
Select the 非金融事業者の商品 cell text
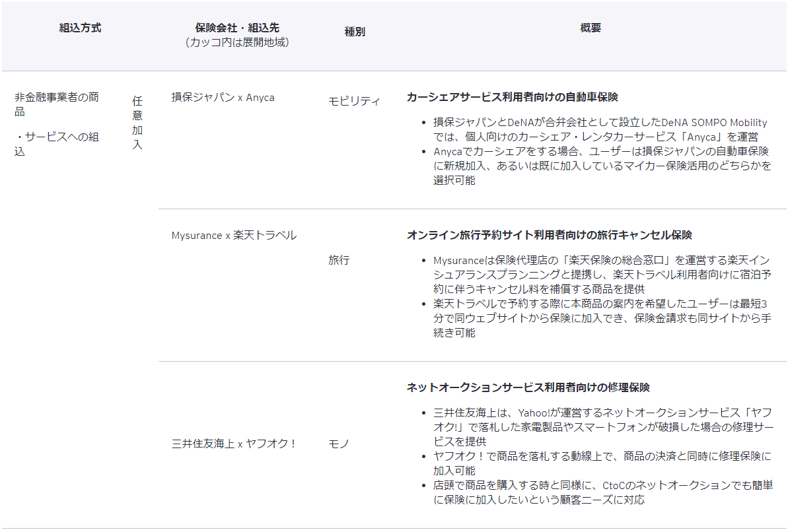click(x=57, y=104)
